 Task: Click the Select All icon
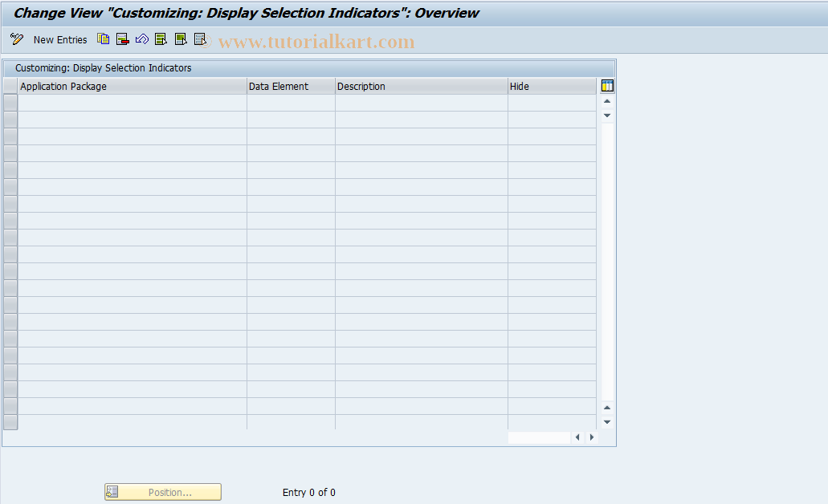click(161, 39)
